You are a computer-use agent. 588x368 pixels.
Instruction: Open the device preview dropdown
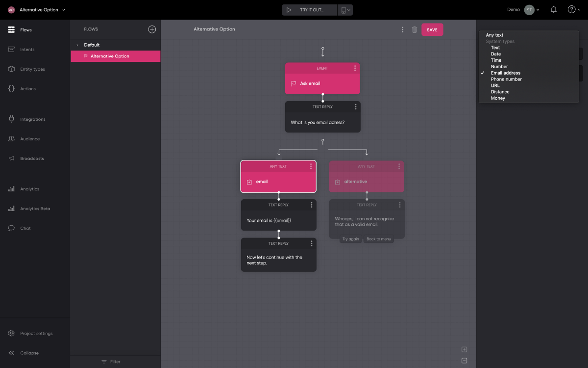click(x=345, y=10)
